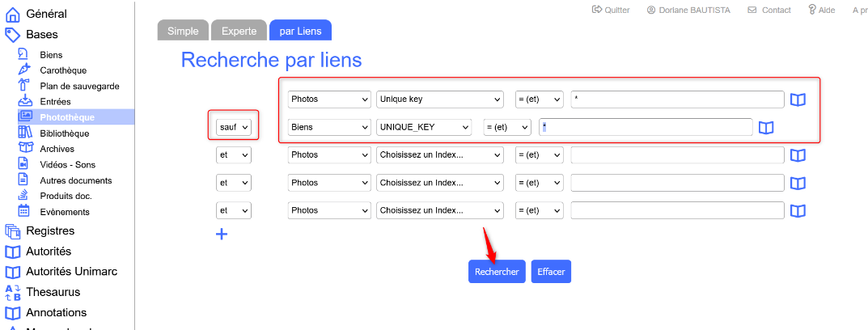
Task: Expand the 'Unique key' index dropdown
Action: tap(440, 99)
